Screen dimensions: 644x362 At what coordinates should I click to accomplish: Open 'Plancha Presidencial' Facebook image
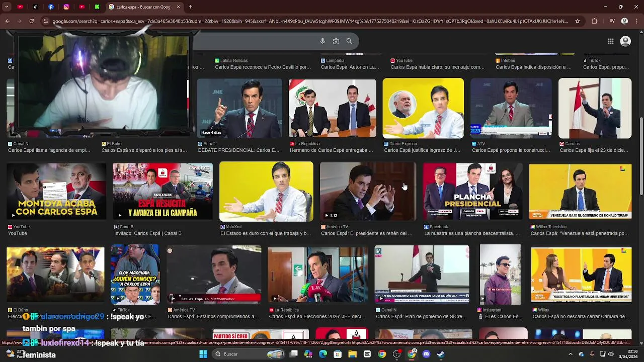[472, 191]
